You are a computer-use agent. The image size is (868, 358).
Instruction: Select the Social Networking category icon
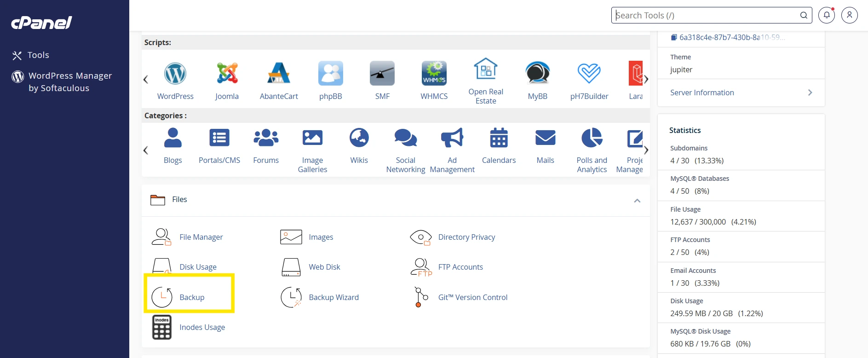pyautogui.click(x=406, y=138)
